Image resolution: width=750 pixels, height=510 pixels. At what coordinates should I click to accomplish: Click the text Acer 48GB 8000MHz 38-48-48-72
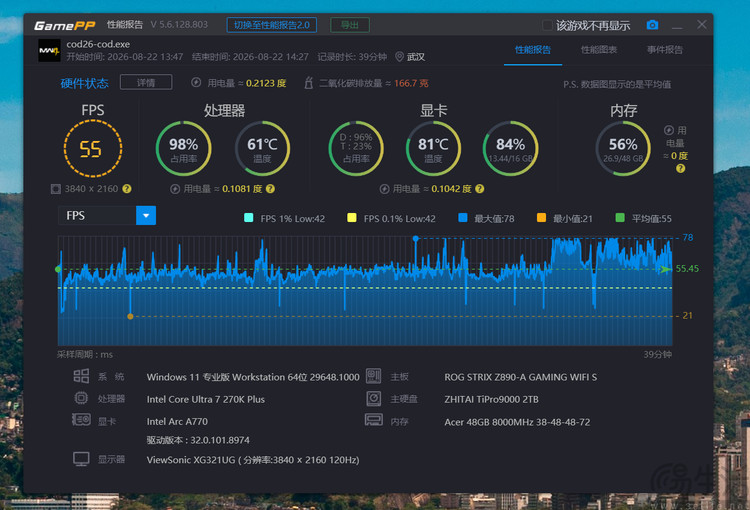[517, 422]
